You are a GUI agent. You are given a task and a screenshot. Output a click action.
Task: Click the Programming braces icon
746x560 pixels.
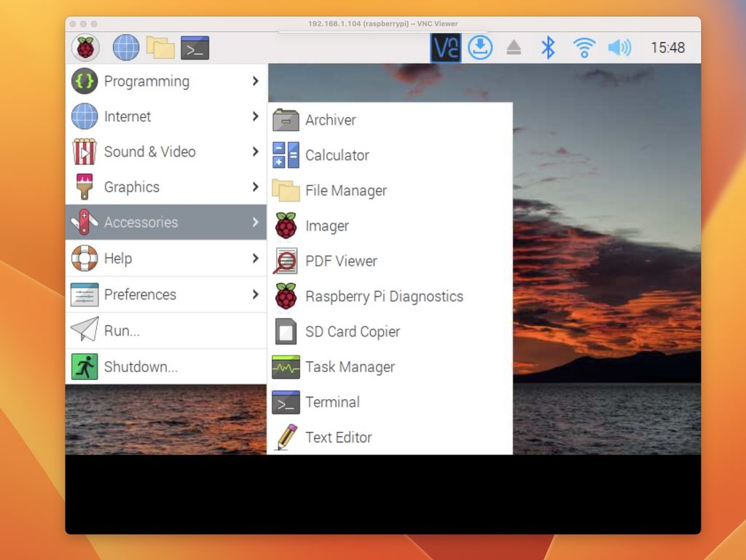tap(85, 81)
